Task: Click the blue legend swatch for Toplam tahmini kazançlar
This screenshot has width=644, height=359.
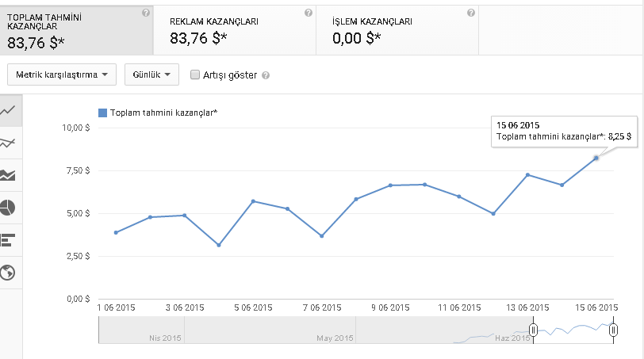Action: (x=102, y=113)
